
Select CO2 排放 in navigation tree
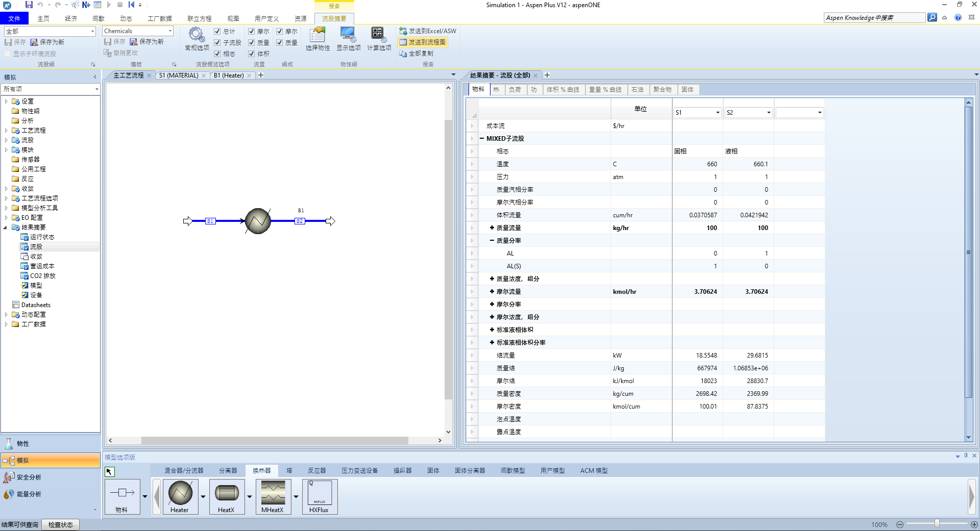tap(42, 276)
